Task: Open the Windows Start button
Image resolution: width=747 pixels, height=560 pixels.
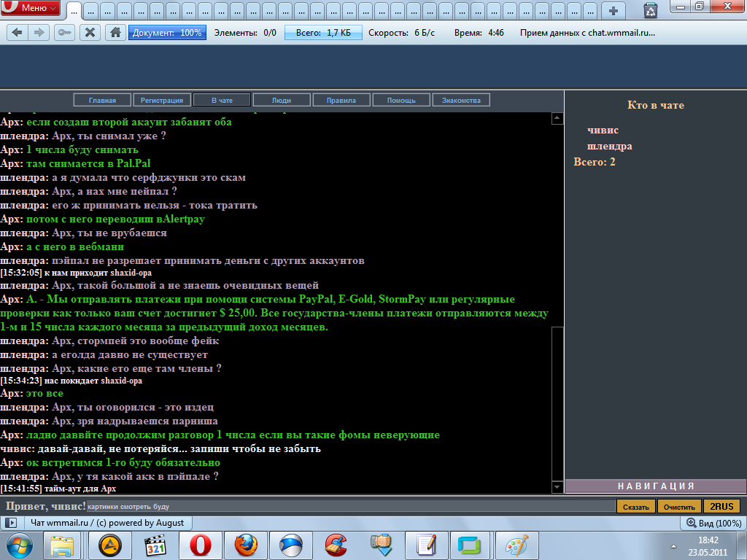Action: [x=20, y=545]
